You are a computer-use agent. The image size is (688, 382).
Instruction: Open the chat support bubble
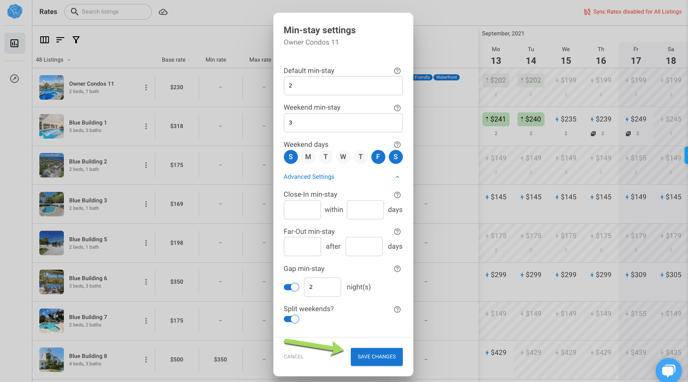(x=668, y=370)
